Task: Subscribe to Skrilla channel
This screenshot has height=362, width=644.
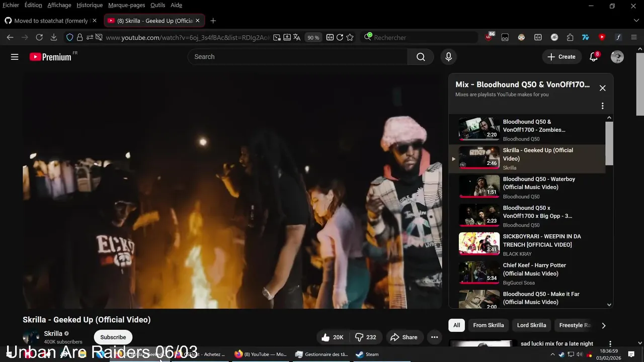Action: pos(113,337)
